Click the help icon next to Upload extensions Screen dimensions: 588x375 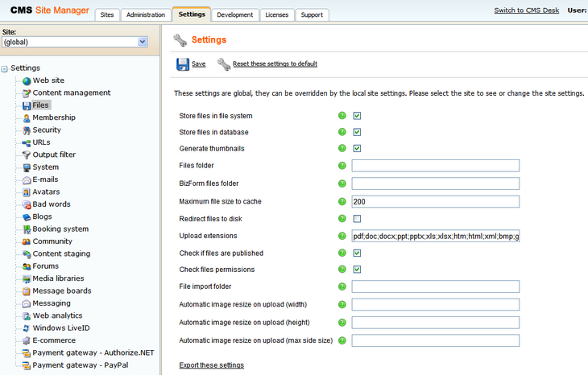pos(342,236)
